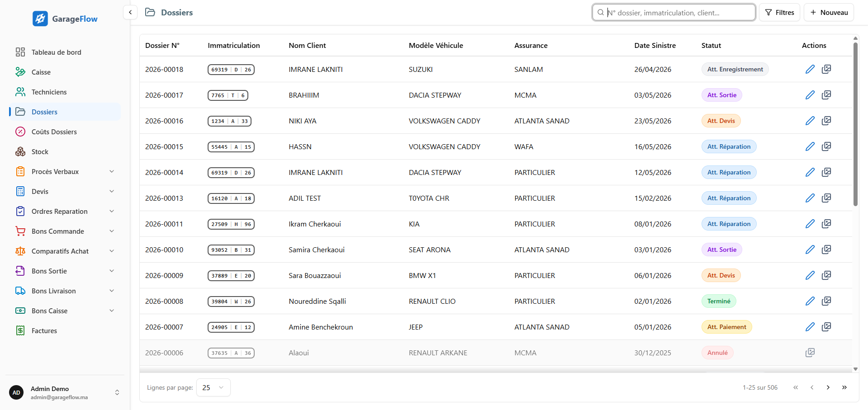Go to the Factures page
Image resolution: width=868 pixels, height=410 pixels.
click(65, 330)
